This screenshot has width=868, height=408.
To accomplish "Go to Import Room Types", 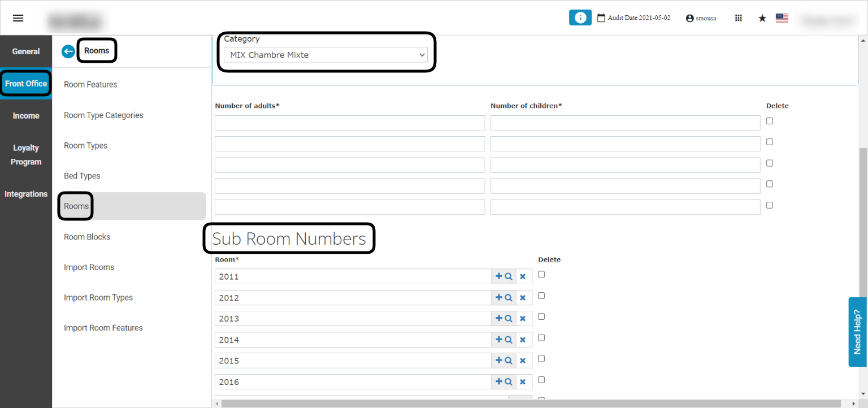I will (98, 298).
